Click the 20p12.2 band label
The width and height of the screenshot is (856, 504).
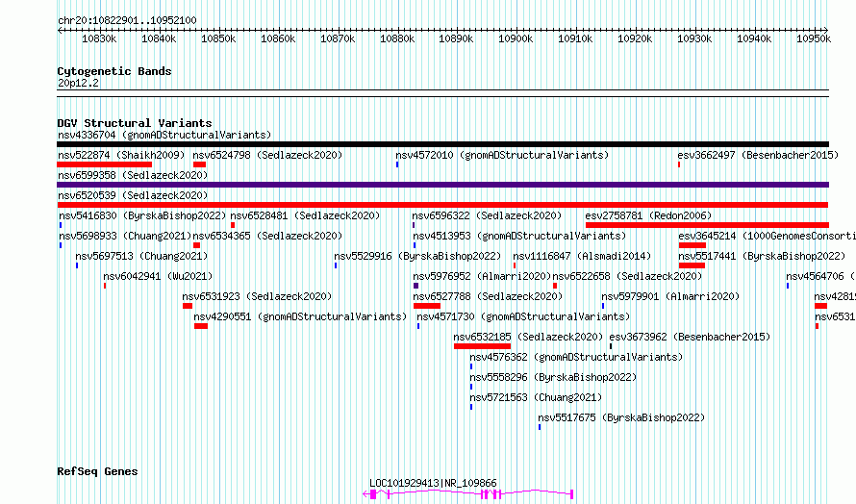pyautogui.click(x=78, y=83)
